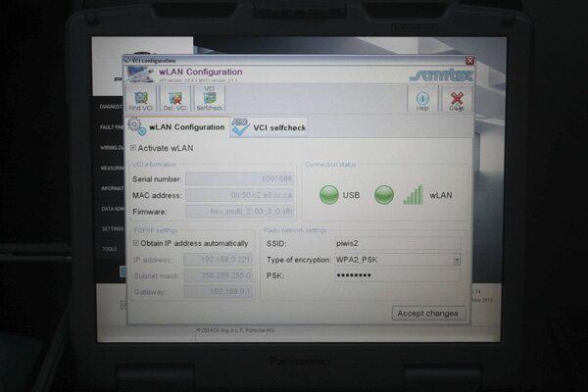Click the Subnet mask field
This screenshot has height=392, width=588.
(218, 275)
